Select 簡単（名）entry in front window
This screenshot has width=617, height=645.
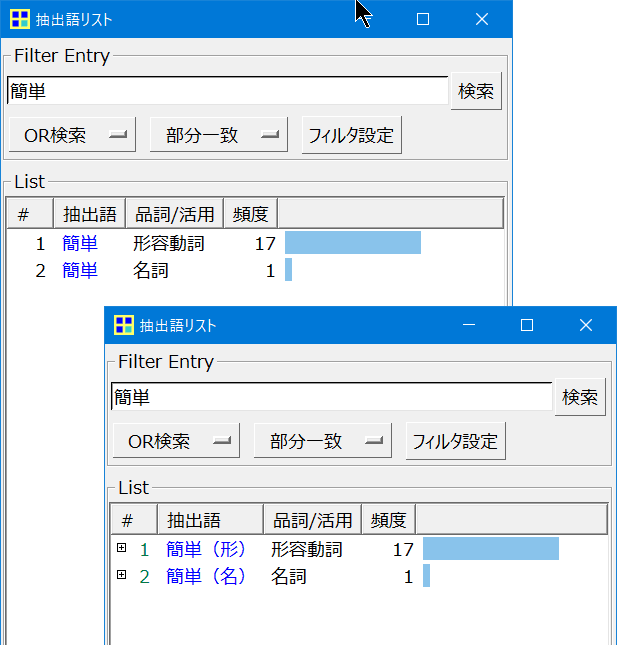206,576
